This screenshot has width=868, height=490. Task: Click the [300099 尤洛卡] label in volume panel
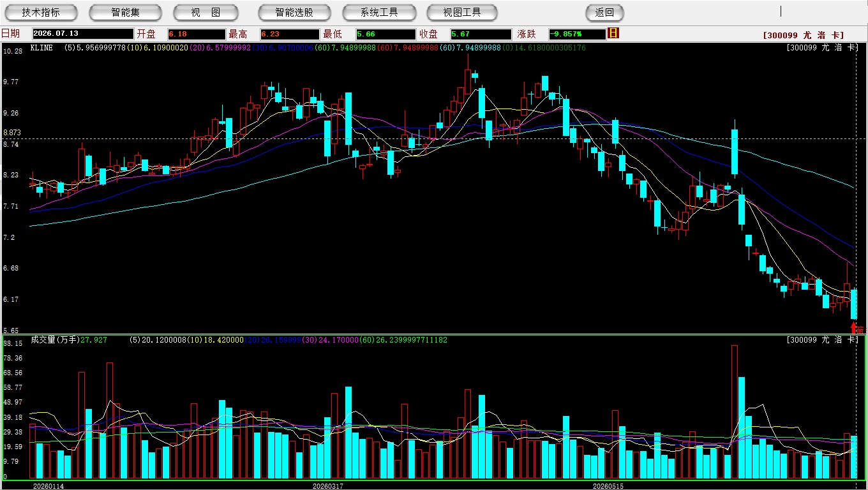(x=822, y=340)
